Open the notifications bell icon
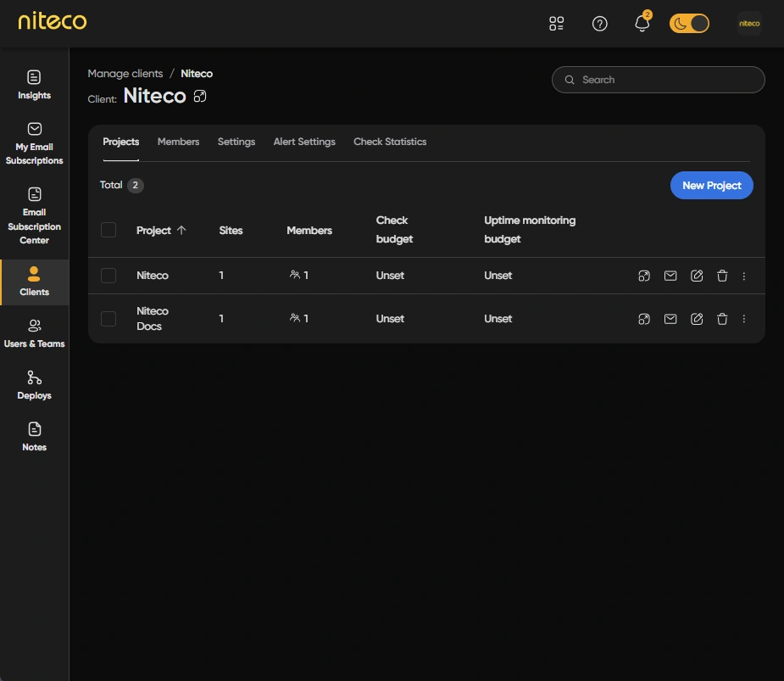The width and height of the screenshot is (784, 681). coord(642,23)
